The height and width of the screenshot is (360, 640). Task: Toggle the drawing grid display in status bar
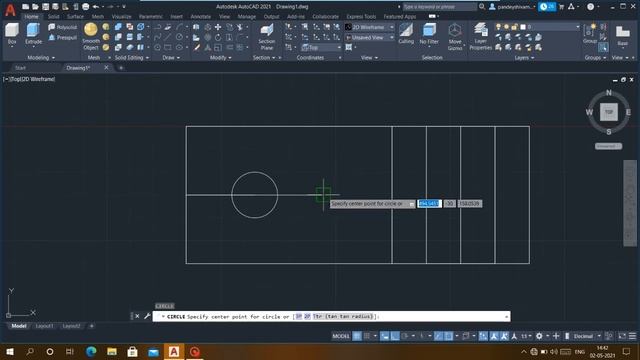357,336
